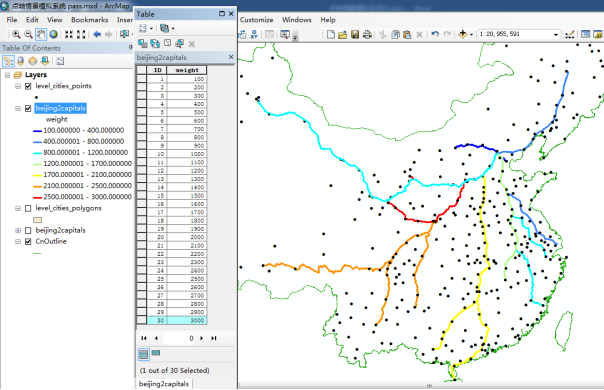Paste with the toolbar paste icon

tap(407, 34)
